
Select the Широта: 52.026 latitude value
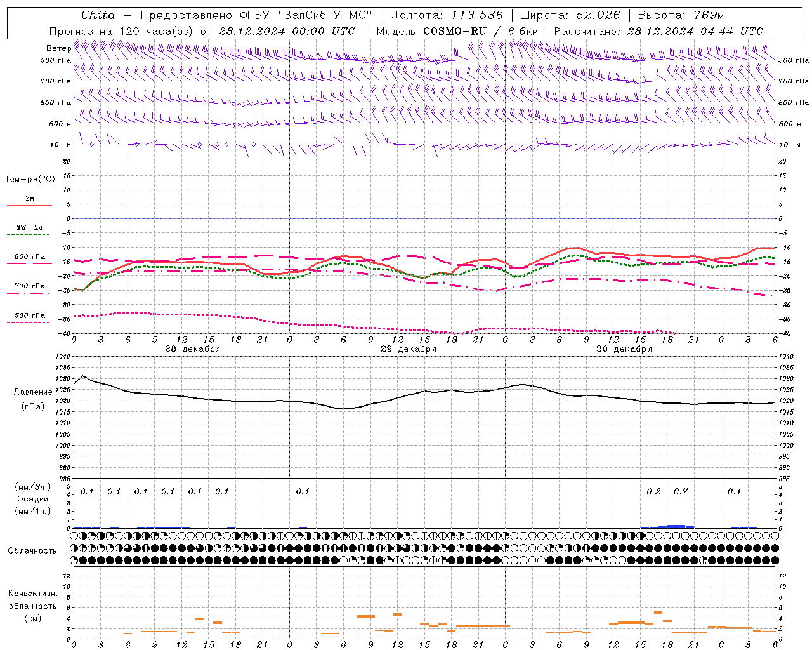(x=570, y=15)
